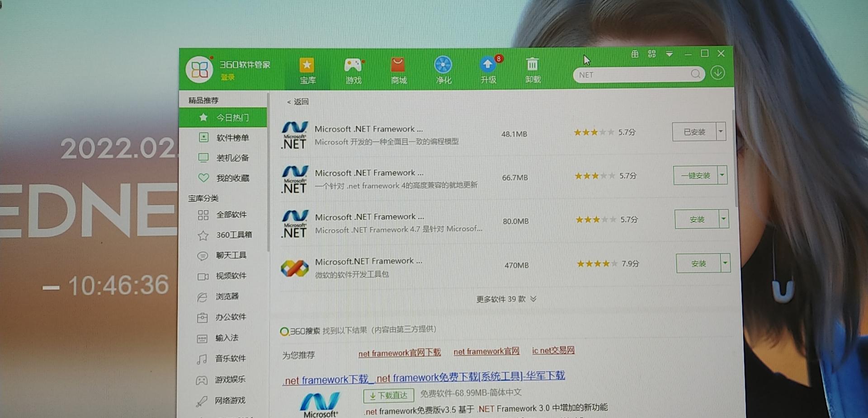The height and width of the screenshot is (418, 868).
Task: Expand dropdown arrow beside 一键安装 button
Action: [722, 175]
